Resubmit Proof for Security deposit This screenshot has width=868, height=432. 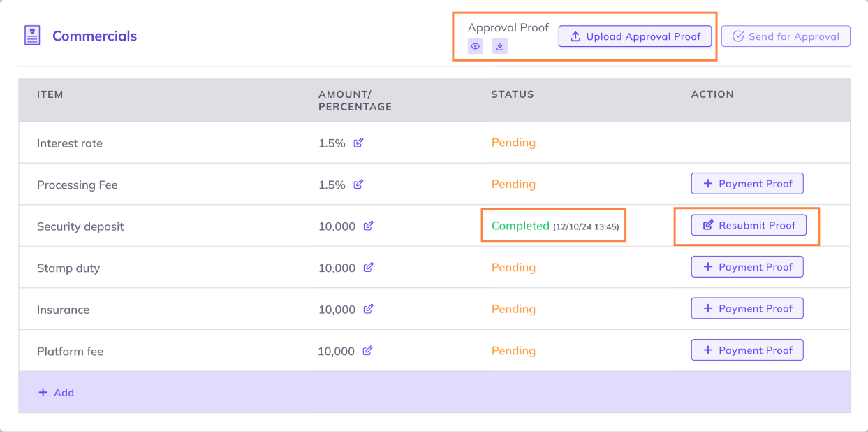click(x=749, y=225)
